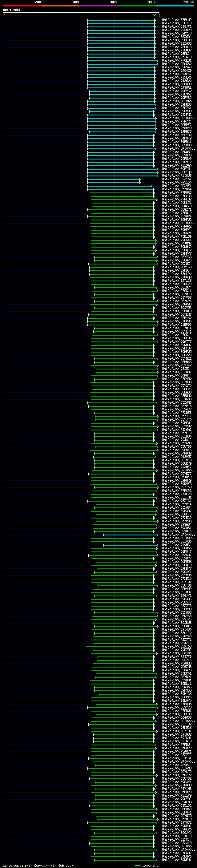The width and height of the screenshot is (197, 868).
Task: Click the green ~80% identity color segment
Action: click(136, 6)
